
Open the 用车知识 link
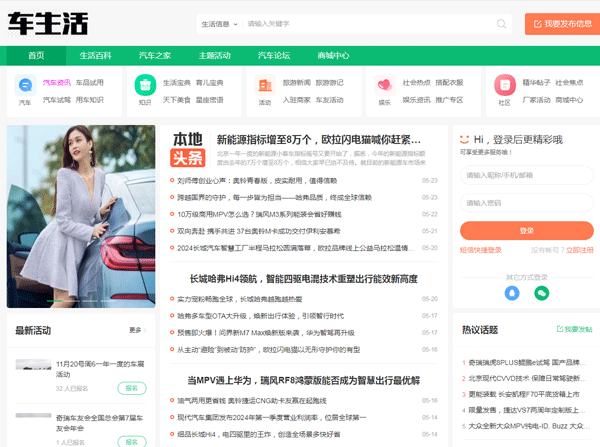click(90, 100)
